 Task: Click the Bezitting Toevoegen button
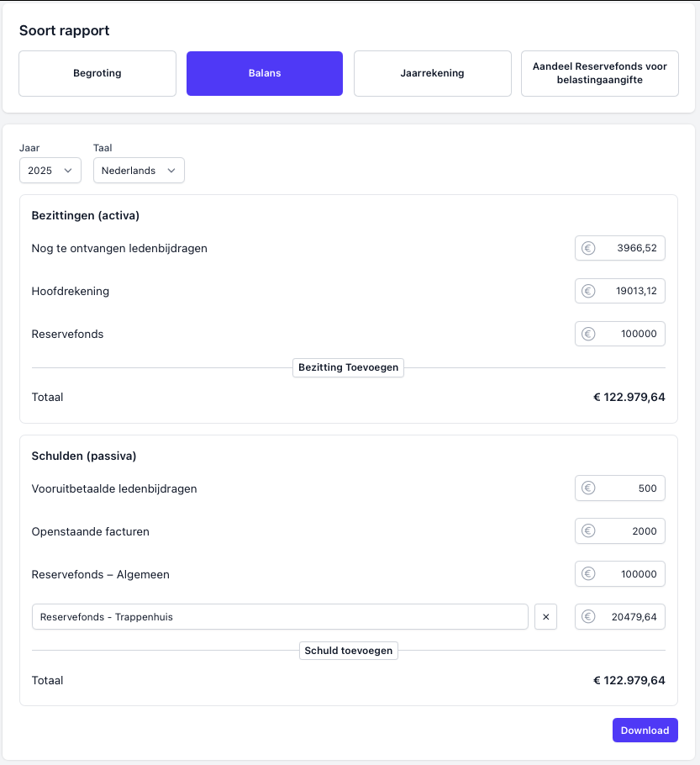click(348, 368)
